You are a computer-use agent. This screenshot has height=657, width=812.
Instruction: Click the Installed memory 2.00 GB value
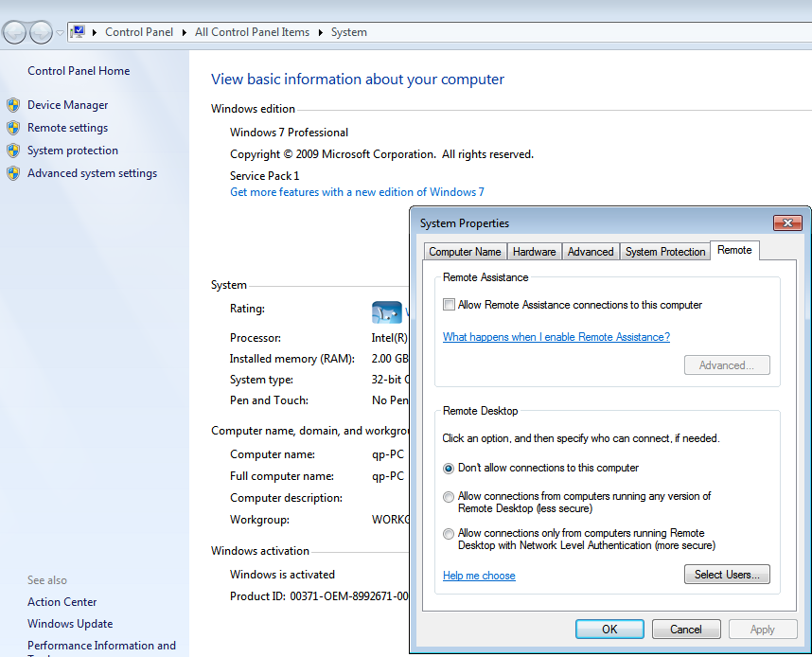click(390, 359)
